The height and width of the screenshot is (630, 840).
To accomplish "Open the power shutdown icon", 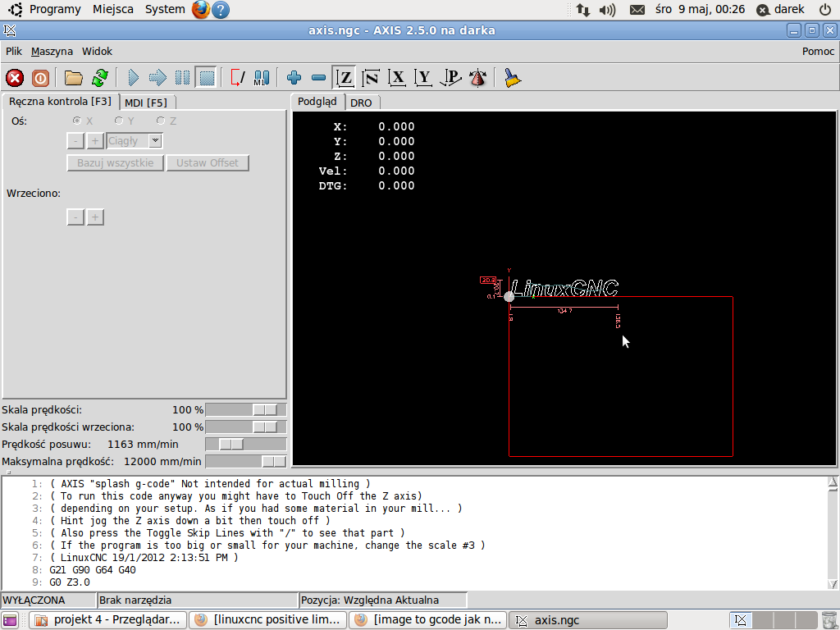I will [x=825, y=9].
